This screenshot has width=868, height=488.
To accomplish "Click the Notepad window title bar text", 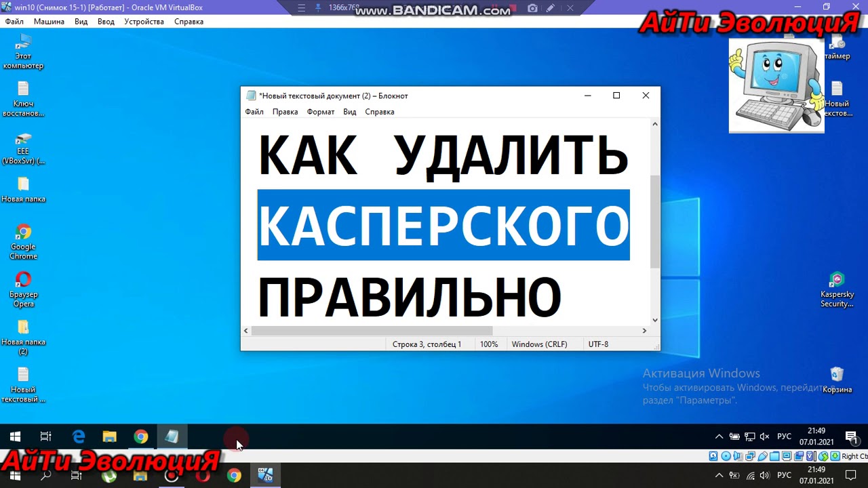I will coord(333,96).
